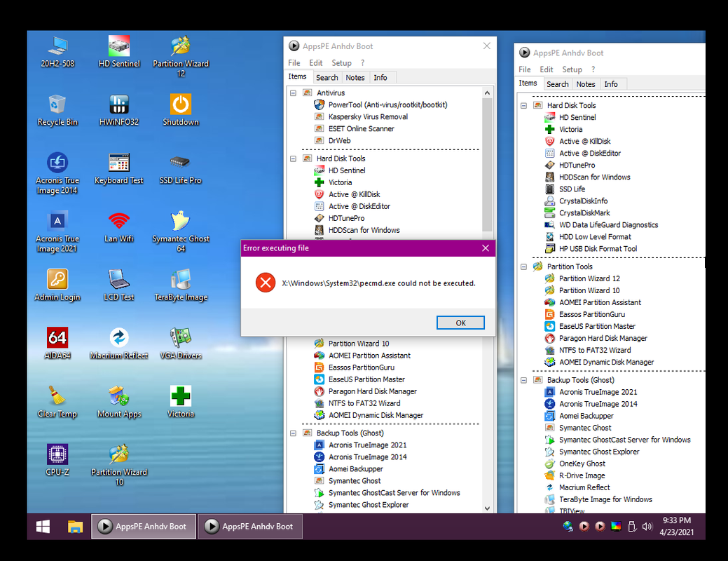Click OK in the error dialog
The width and height of the screenshot is (728, 561).
click(x=460, y=323)
